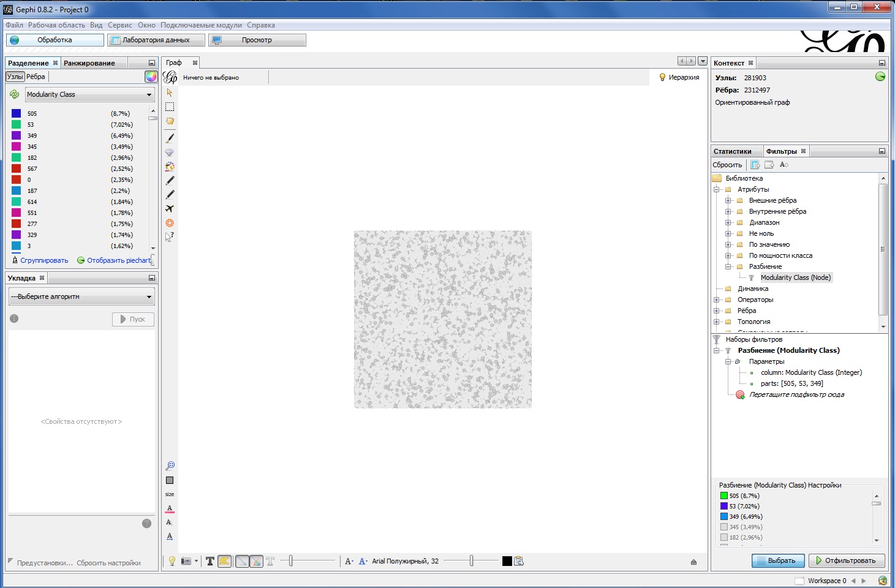Screen dimensions: 895x588
Task: Click the Arial Полужирный, 32 font label
Action: [406, 561]
